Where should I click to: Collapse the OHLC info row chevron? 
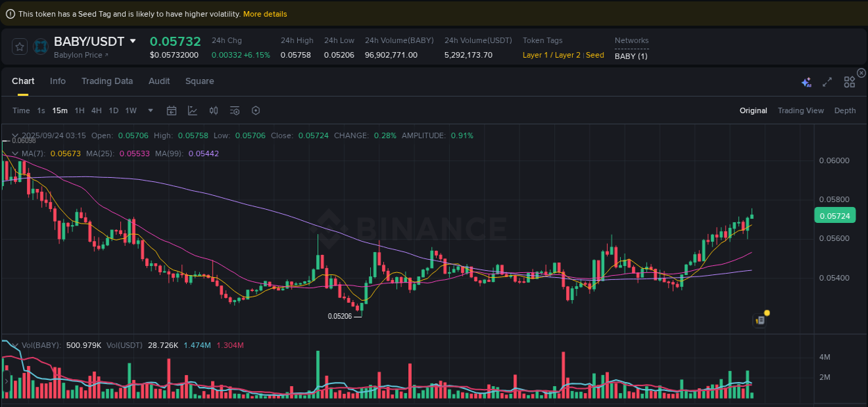(x=15, y=135)
